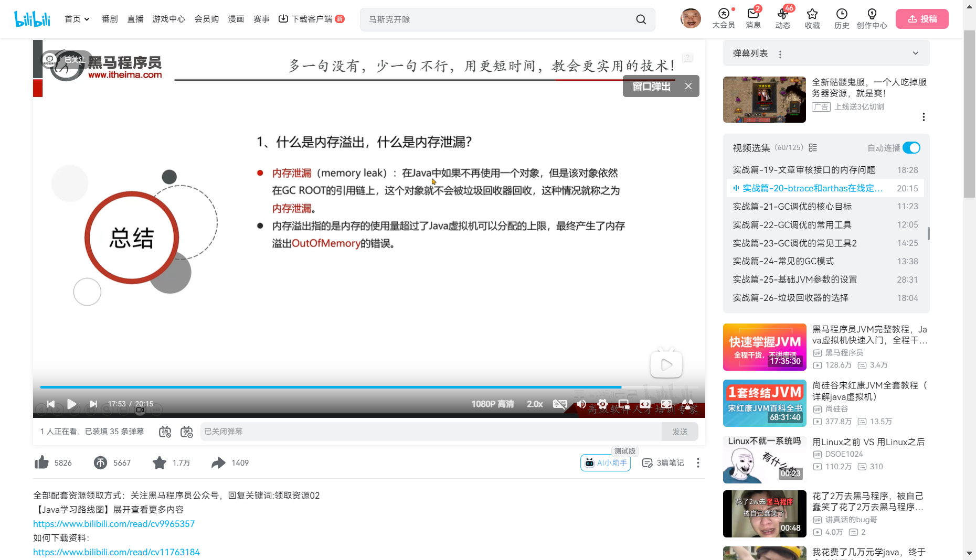The width and height of the screenshot is (976, 560).
Task: Change the 2.0x playback speed
Action: pos(534,404)
